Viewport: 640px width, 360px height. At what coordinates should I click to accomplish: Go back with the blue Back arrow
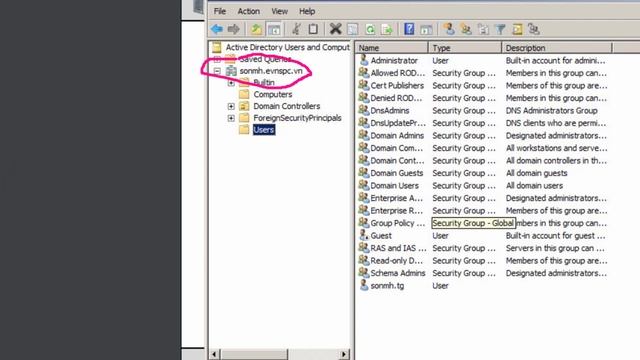pyautogui.click(x=217, y=29)
